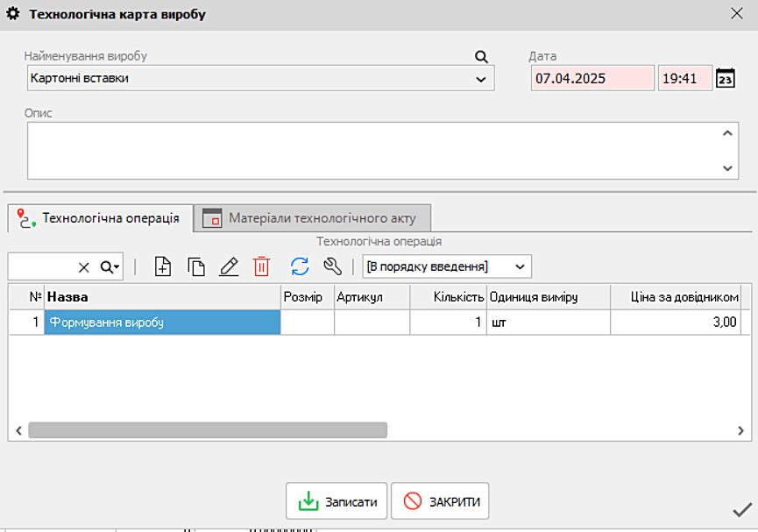Select the Технологічна операція tab

coord(100,218)
